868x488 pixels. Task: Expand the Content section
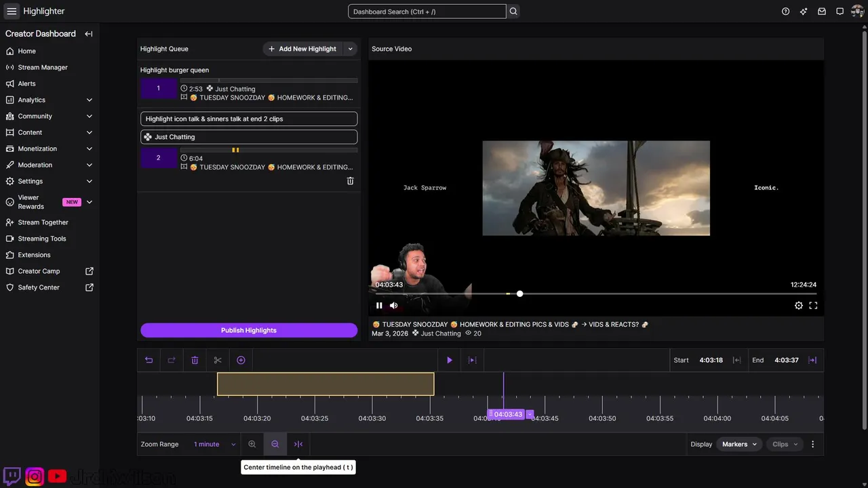point(90,133)
